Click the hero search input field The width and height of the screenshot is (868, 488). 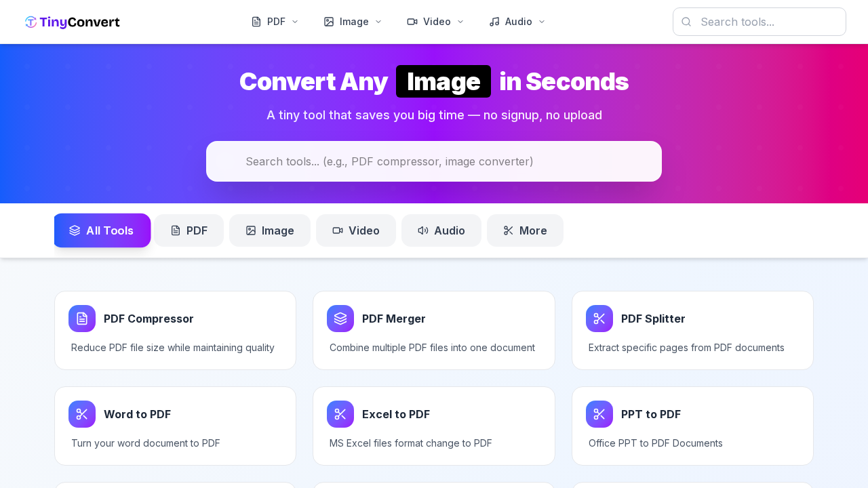tap(433, 161)
